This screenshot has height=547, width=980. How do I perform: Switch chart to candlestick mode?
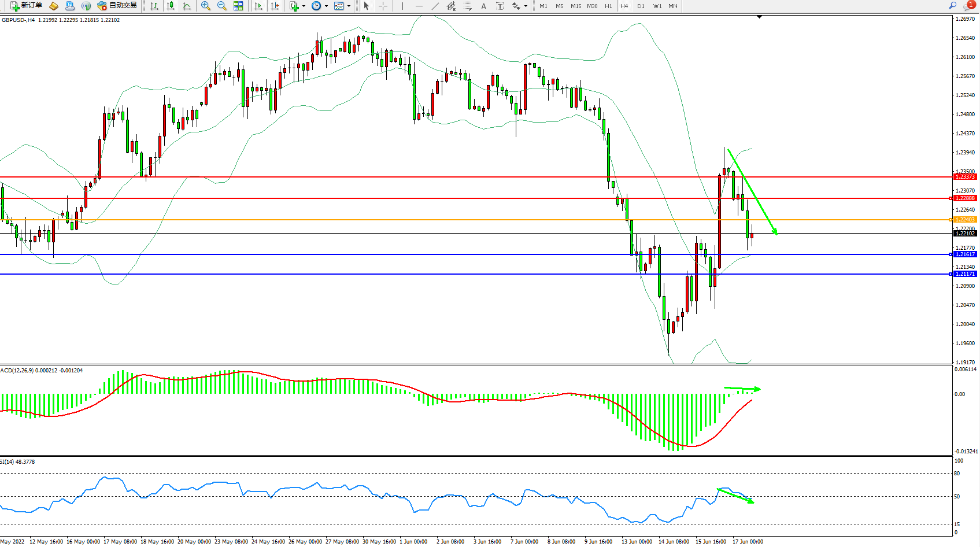[171, 6]
